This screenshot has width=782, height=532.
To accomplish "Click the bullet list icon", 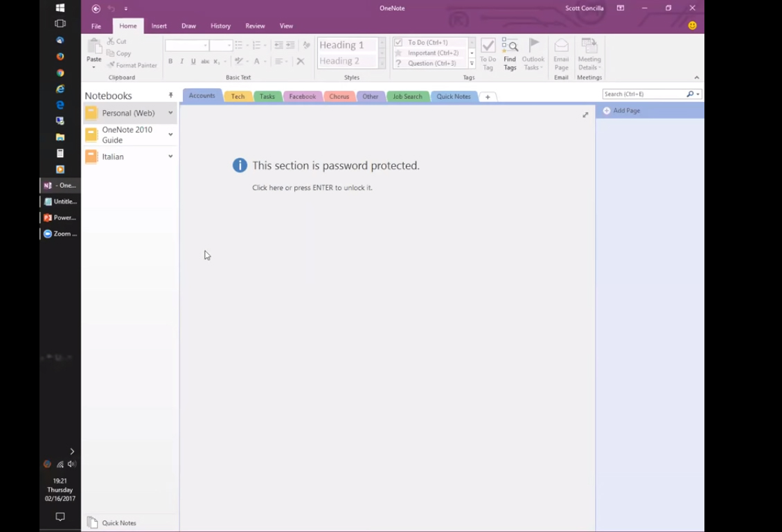I will click(x=239, y=45).
